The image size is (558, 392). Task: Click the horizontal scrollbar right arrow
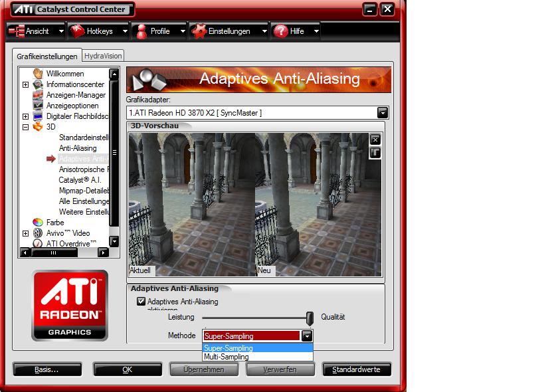103,252
